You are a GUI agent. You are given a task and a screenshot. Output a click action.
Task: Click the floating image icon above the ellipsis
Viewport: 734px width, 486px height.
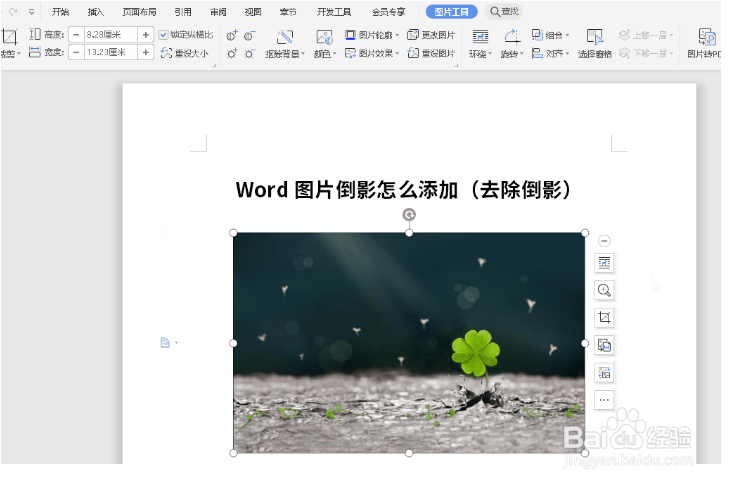click(x=604, y=373)
